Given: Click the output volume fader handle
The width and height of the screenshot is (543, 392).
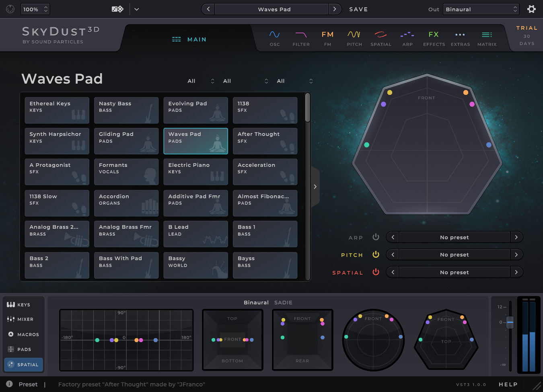Looking at the screenshot, I should tap(510, 322).
